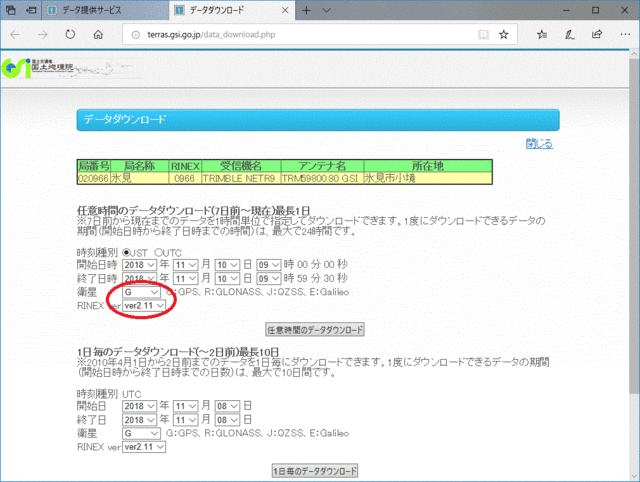Screen dimensions: 640x482
Task: Open the end month 11 dropdown for 終了日時
Action: pos(185,279)
